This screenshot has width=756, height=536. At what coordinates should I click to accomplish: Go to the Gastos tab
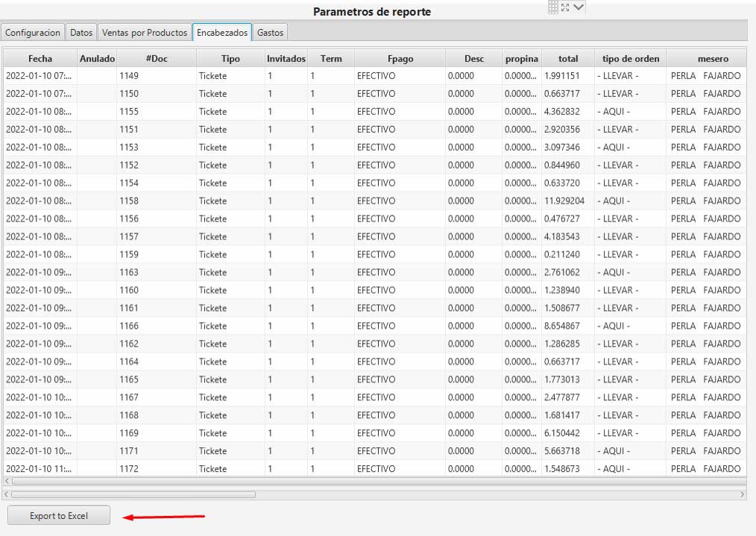270,33
